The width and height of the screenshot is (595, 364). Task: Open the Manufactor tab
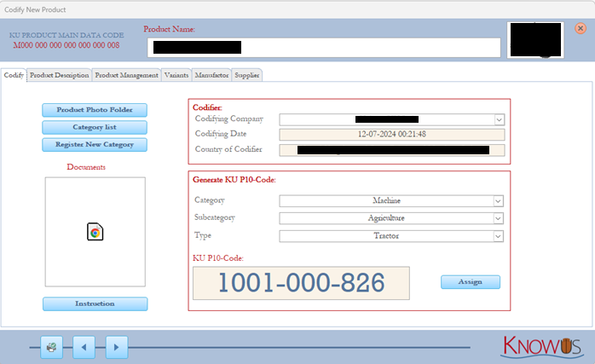211,75
